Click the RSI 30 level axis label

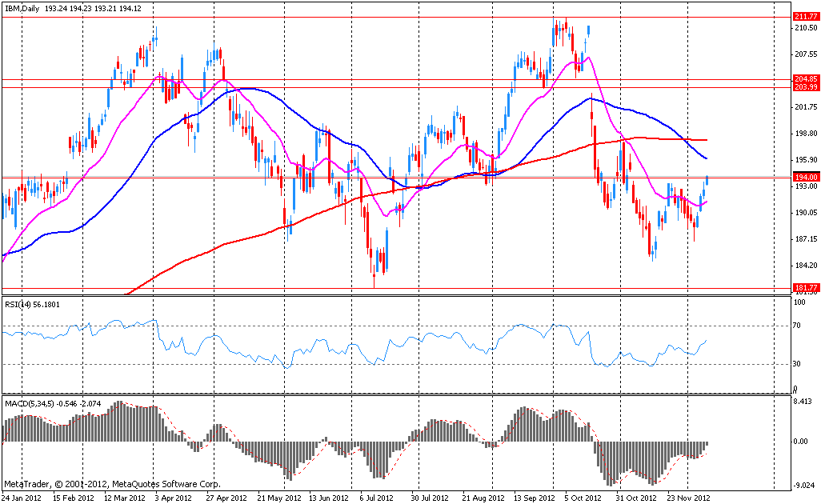tap(799, 364)
